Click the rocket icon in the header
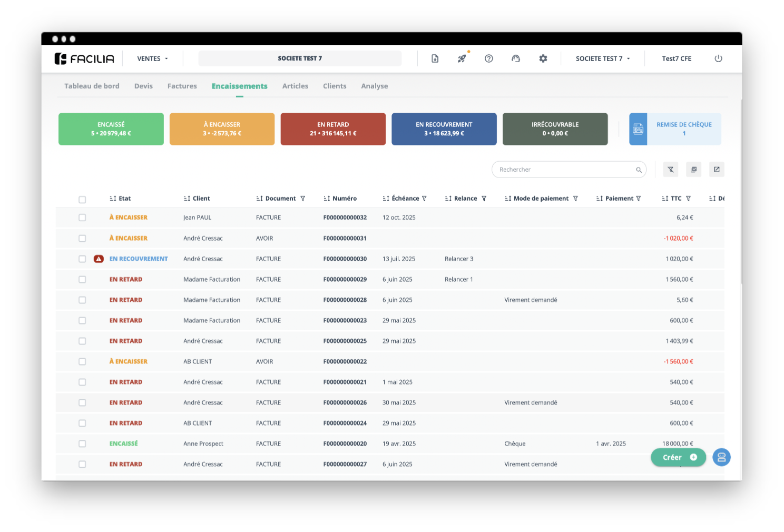Viewport: 784px width, 532px height. pos(462,58)
